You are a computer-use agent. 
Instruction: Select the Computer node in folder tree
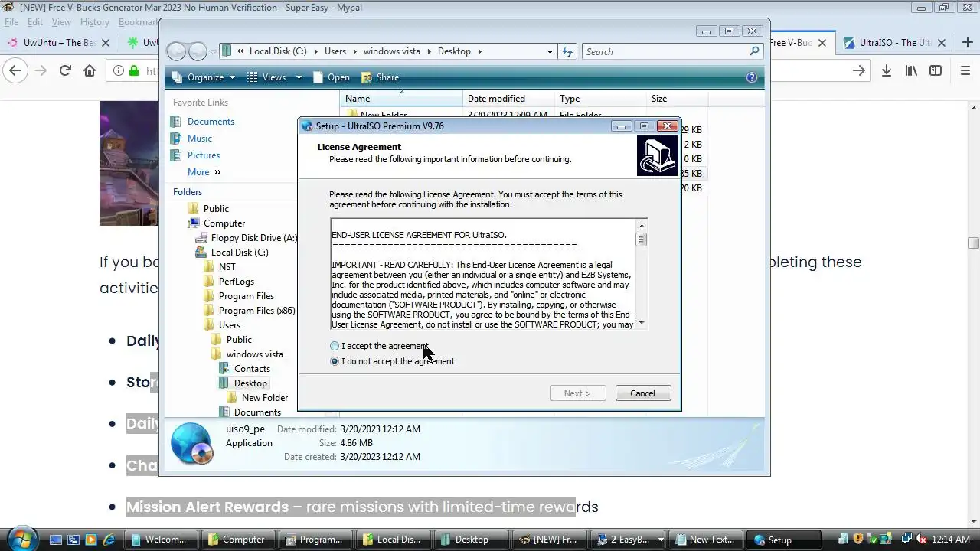(x=224, y=223)
